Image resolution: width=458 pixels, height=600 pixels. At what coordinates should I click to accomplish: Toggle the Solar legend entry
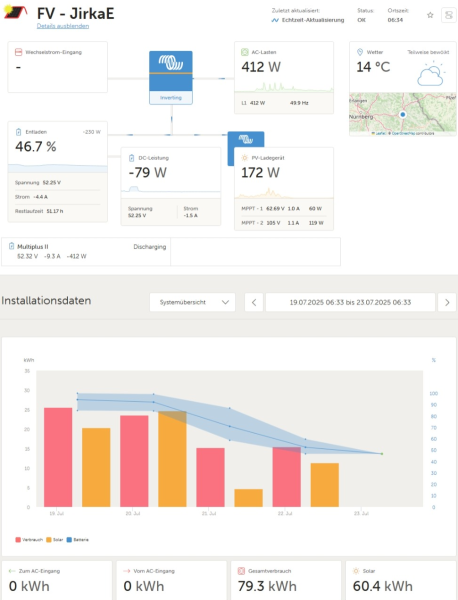55,540
